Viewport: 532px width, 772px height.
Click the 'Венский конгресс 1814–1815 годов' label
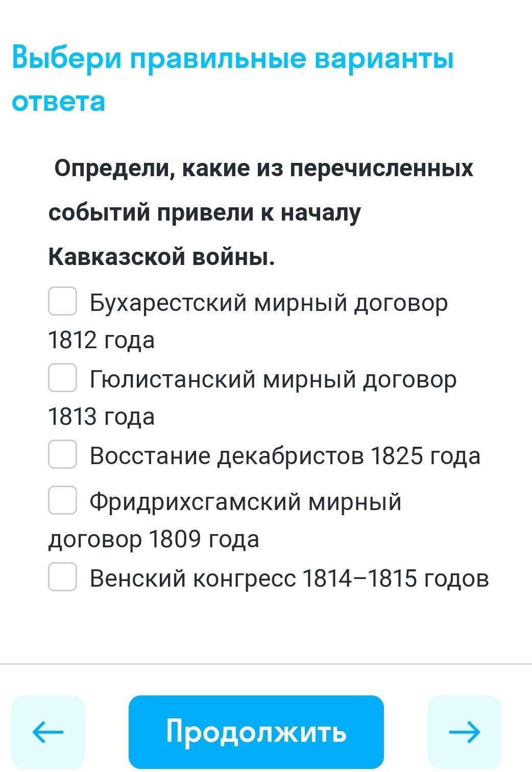click(x=289, y=578)
